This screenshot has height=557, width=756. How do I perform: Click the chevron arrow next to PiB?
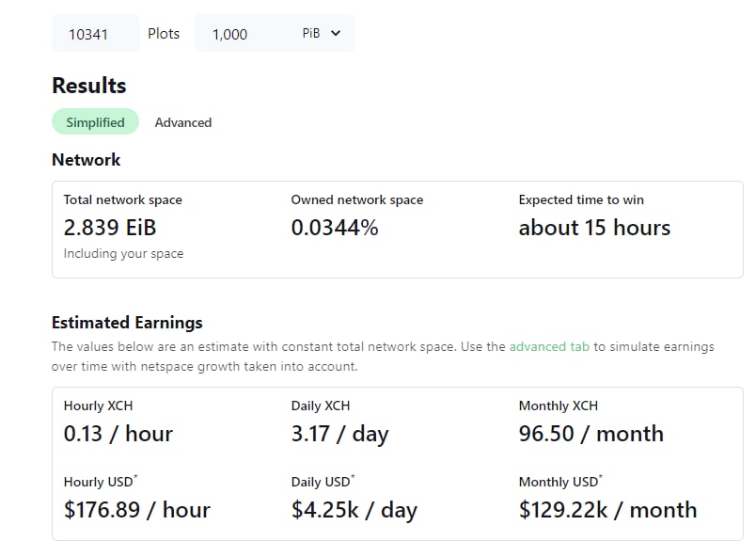[336, 33]
